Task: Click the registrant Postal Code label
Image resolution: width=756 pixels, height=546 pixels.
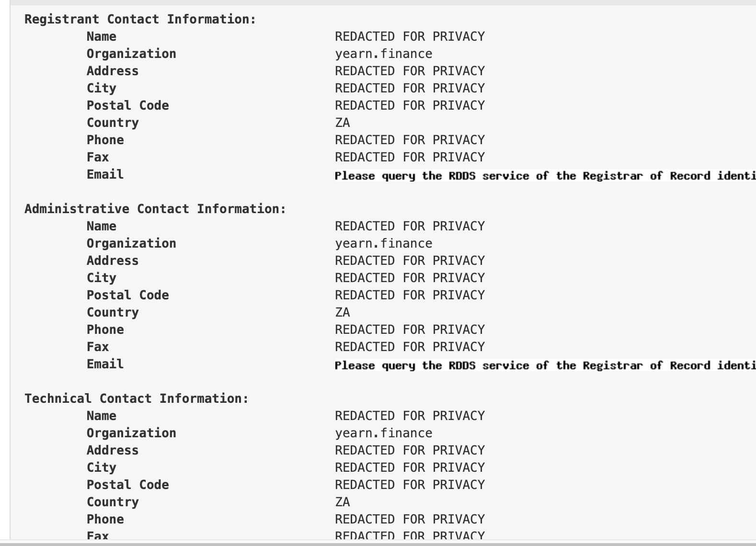Action: tap(128, 105)
